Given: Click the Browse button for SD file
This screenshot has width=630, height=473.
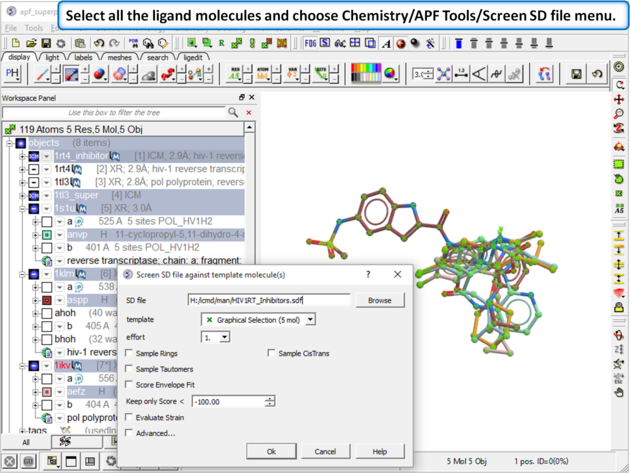Looking at the screenshot, I should coord(379,300).
